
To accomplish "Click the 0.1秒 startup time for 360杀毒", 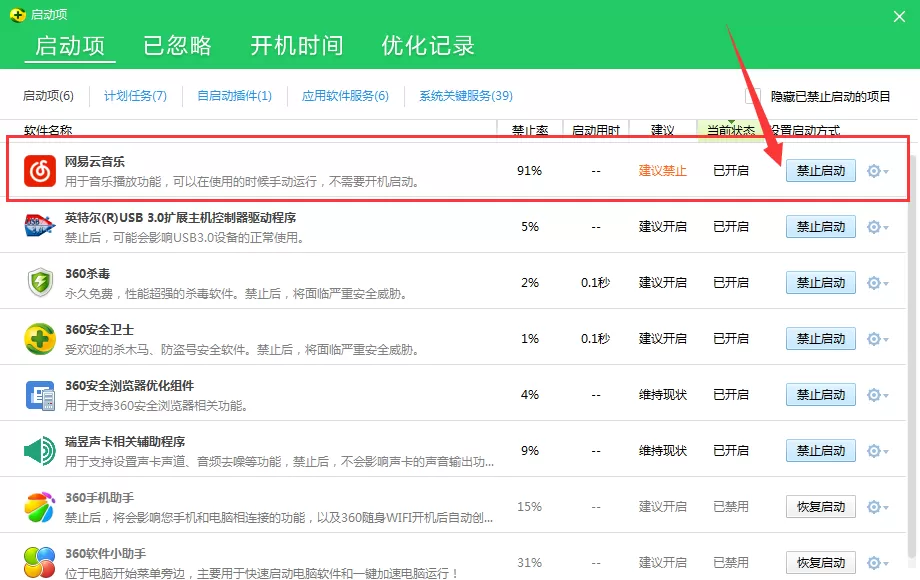I will point(596,283).
